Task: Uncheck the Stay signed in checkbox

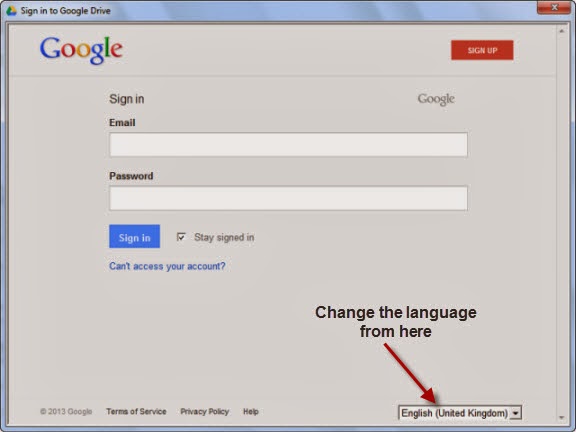Action: (181, 237)
